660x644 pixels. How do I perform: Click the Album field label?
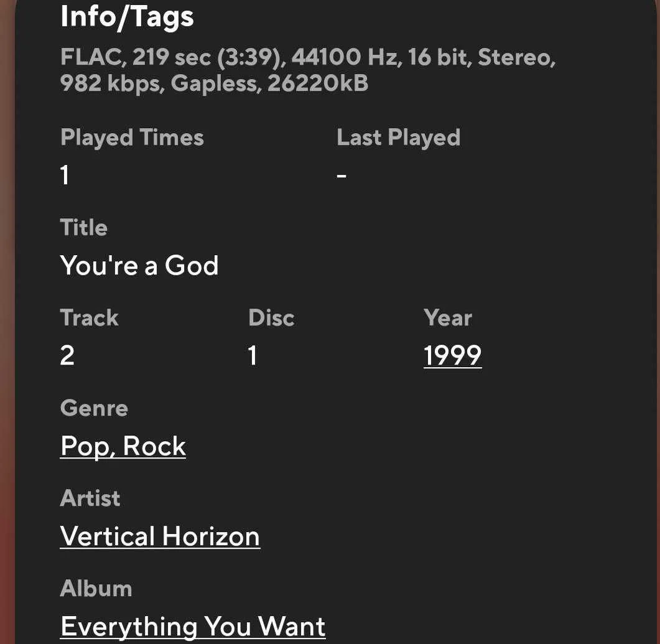pyautogui.click(x=96, y=588)
